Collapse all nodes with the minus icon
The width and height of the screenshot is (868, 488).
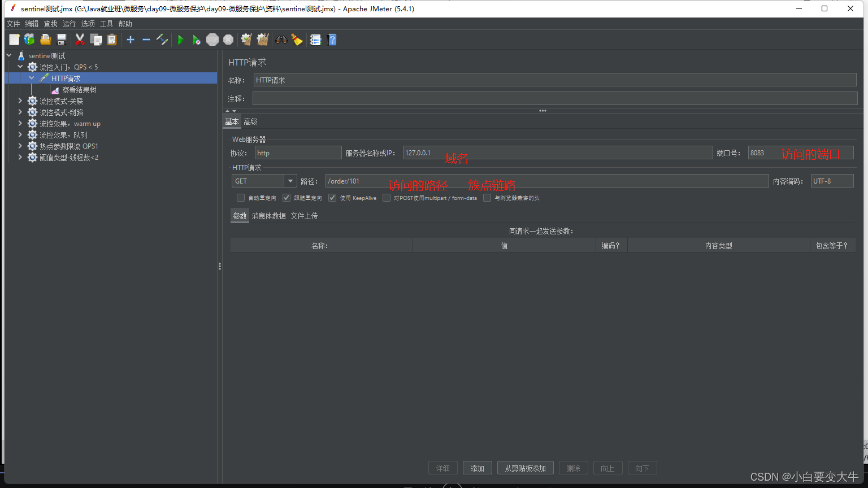[146, 40]
